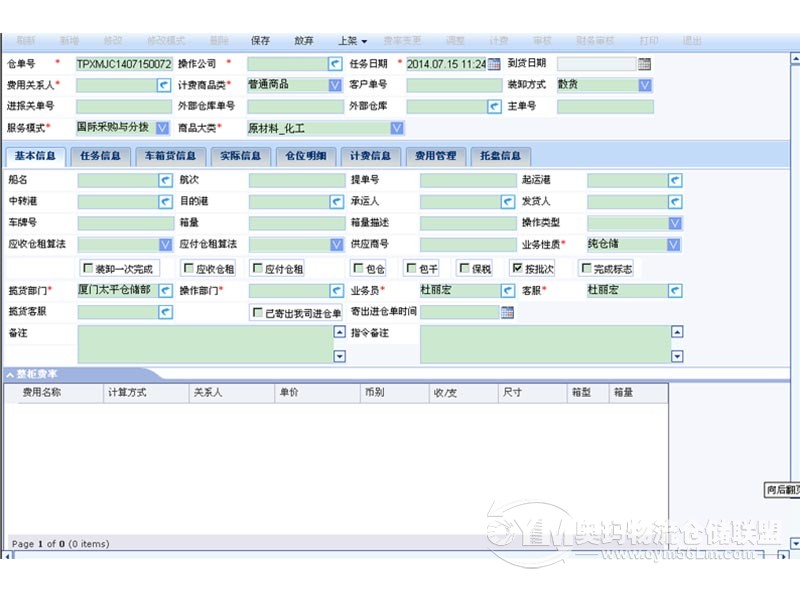The image size is (800, 600).
Task: Open the 寄出进仓单时间 calendar picker
Action: (507, 312)
